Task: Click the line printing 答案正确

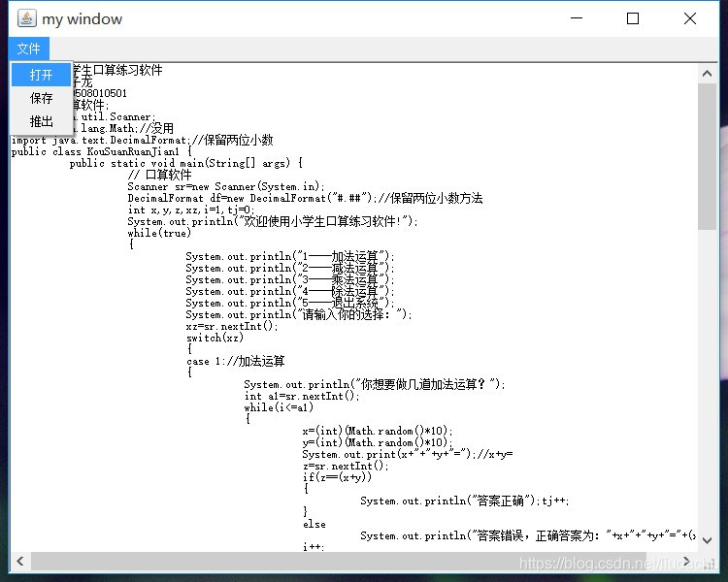Action: tap(464, 501)
